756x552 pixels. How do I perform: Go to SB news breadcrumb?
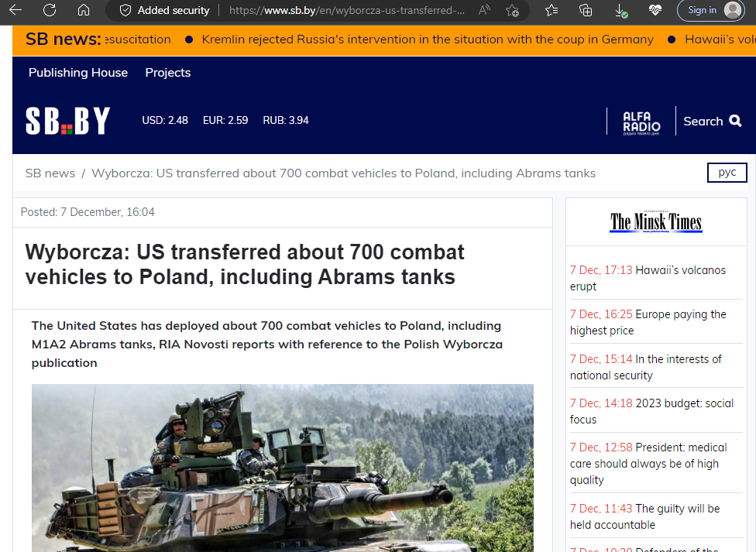click(50, 173)
